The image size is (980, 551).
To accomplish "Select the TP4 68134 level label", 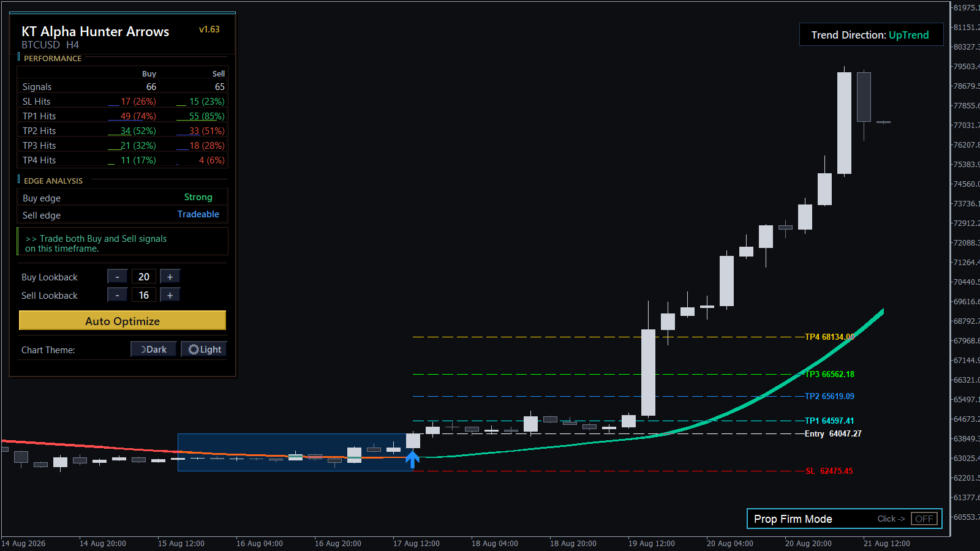I will [x=830, y=337].
